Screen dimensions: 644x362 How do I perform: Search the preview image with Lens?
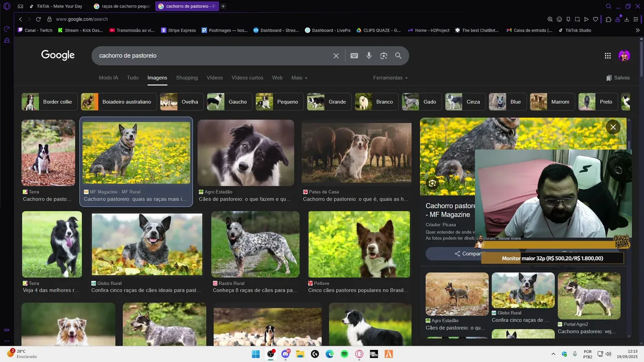(x=432, y=183)
